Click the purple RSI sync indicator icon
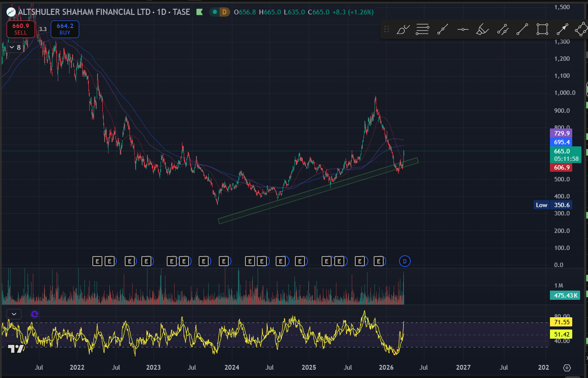588x378 pixels. click(35, 314)
